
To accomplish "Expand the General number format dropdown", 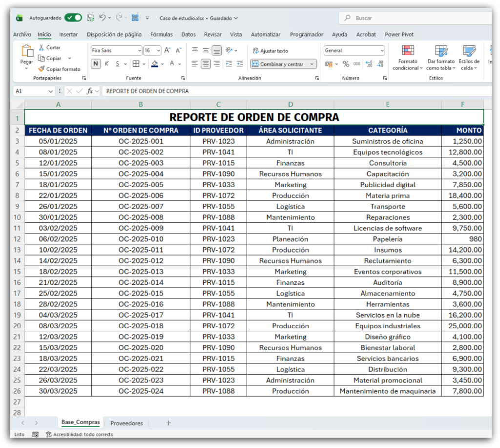I will 381,50.
